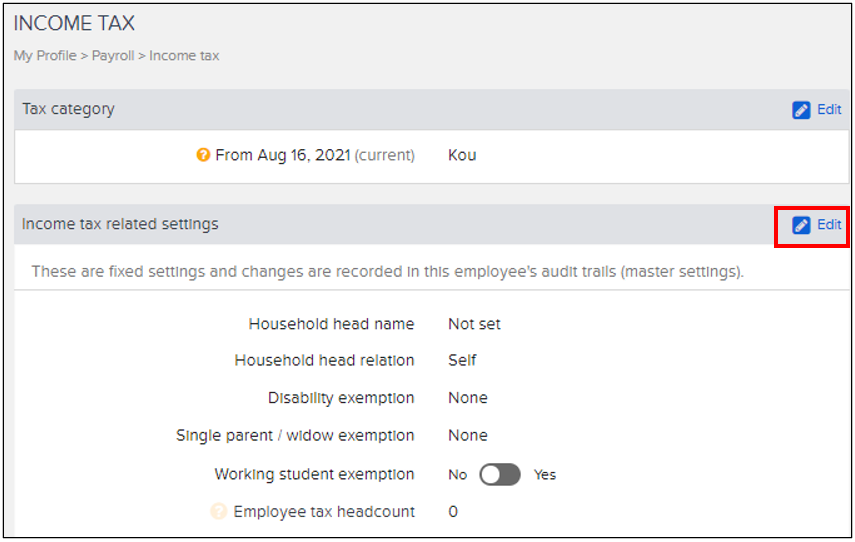
Task: Click the Disability exemption value None
Action: click(468, 398)
